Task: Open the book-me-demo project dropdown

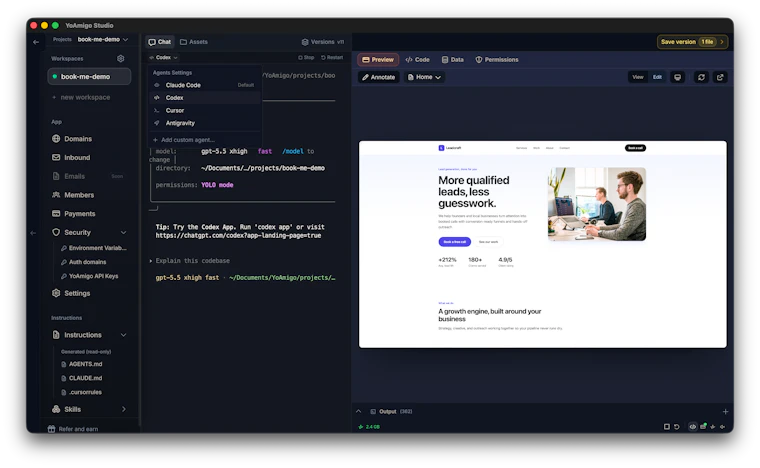Action: [x=103, y=40]
